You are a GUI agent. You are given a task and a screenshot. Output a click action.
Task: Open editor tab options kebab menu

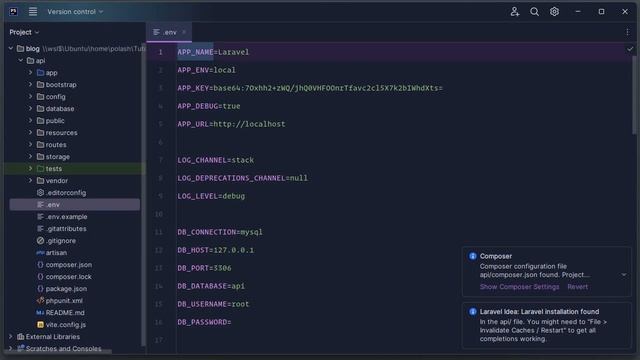(x=627, y=32)
